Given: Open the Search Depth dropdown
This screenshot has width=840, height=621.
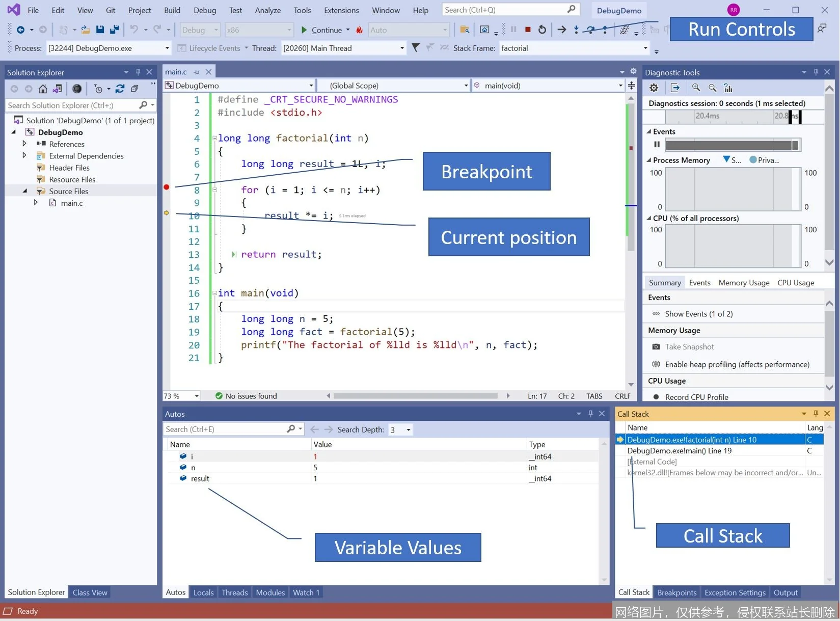Looking at the screenshot, I should [408, 430].
